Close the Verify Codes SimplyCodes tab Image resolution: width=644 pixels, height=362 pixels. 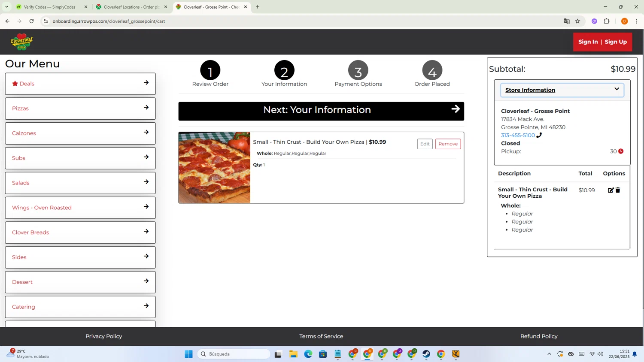(x=86, y=7)
